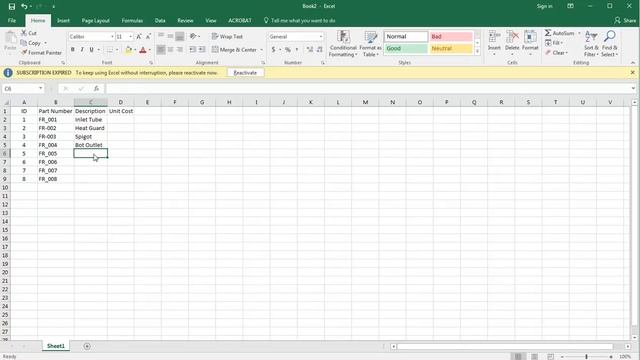Click Merge & Center

pos(235,49)
